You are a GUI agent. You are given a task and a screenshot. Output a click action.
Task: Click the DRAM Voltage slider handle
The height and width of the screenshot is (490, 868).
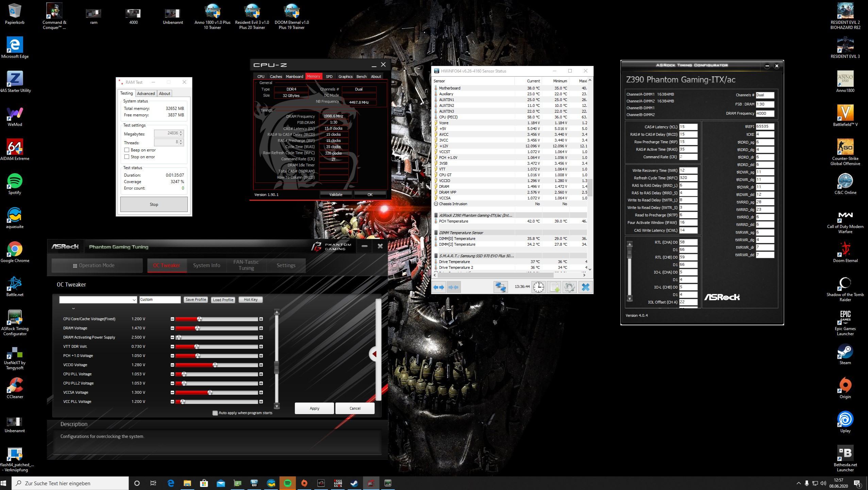coord(197,328)
